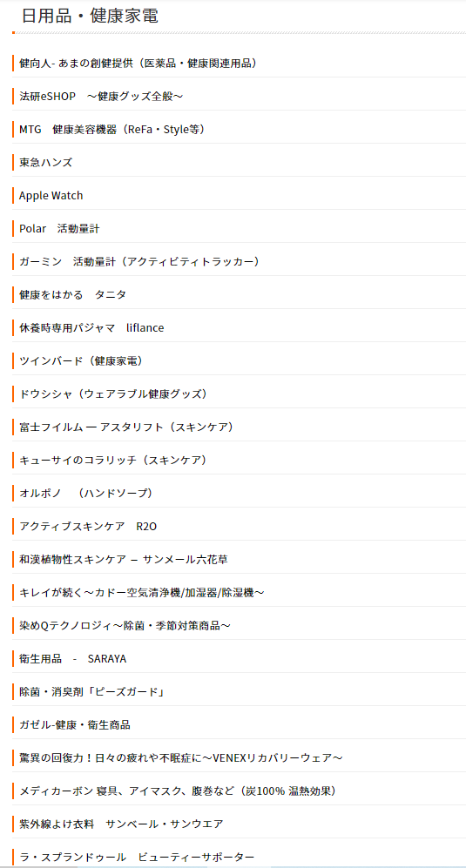466x868 pixels.
Task: Open 健康をはかる タニタ link
Action: [x=72, y=294]
